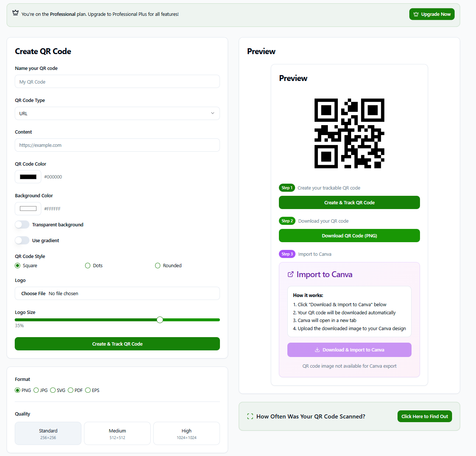Click the scan frame icon beside scan question
Screen dimensions: 476x456
pyautogui.click(x=250, y=416)
